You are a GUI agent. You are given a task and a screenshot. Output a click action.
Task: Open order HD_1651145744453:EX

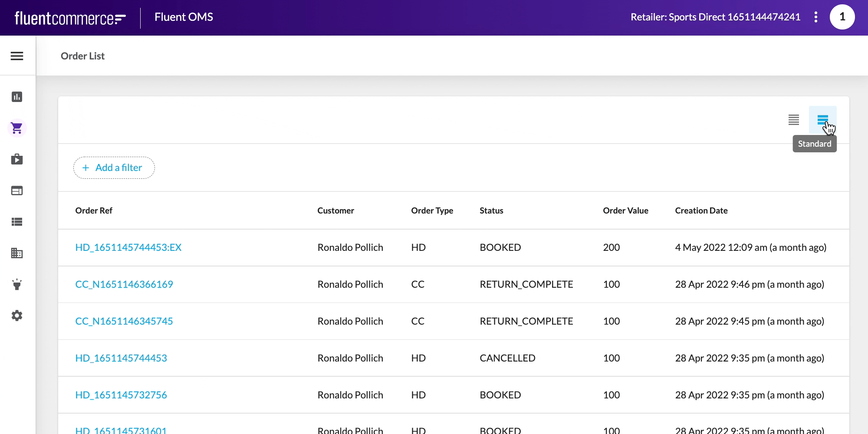point(128,247)
